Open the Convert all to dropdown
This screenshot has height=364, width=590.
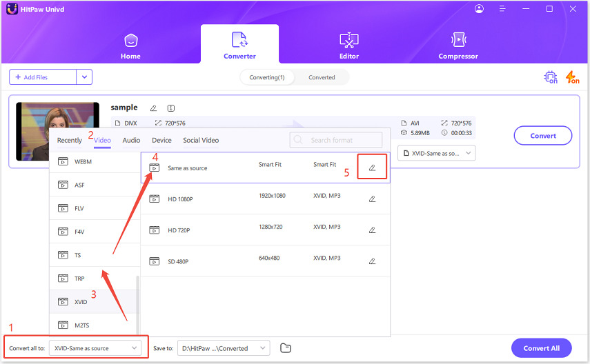click(x=95, y=348)
